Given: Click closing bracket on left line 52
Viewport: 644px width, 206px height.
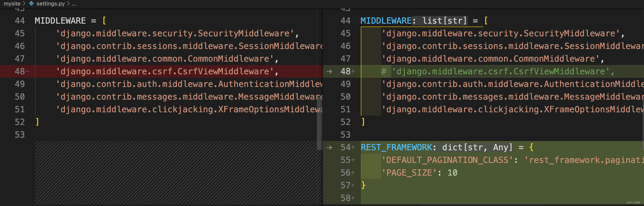Looking at the screenshot, I should pos(37,122).
